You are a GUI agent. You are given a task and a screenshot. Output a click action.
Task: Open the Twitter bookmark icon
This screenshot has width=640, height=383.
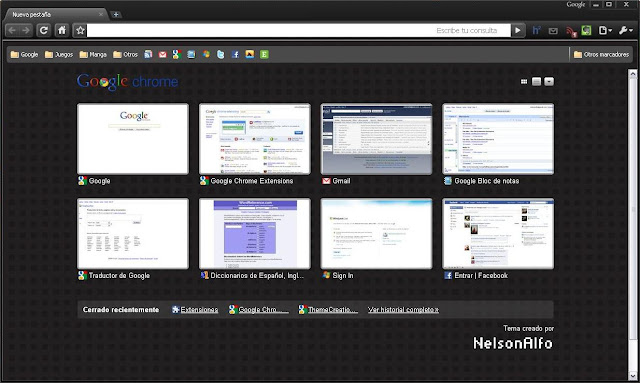[220, 54]
